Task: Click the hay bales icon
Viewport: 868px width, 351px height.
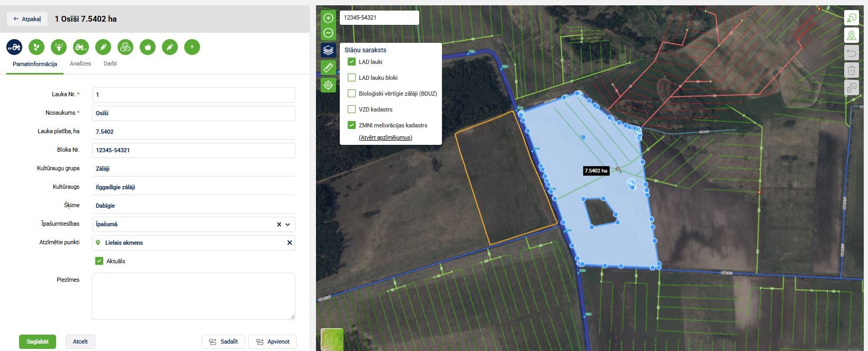Action: click(125, 47)
